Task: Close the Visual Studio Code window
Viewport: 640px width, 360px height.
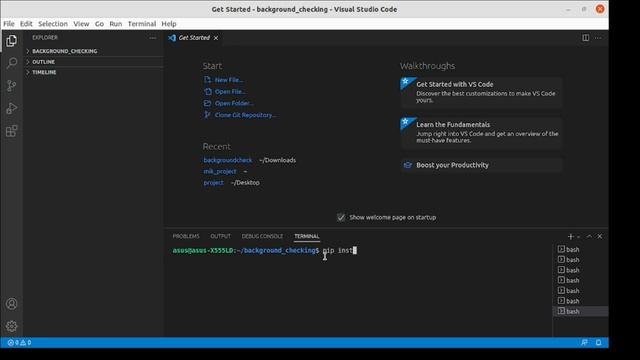Action: pos(600,9)
